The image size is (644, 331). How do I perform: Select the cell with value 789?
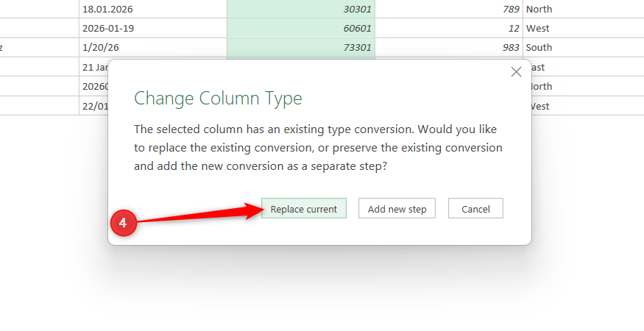point(449,9)
